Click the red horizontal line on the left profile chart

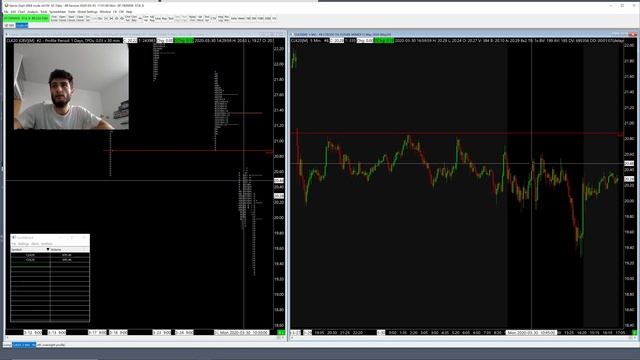[188, 151]
